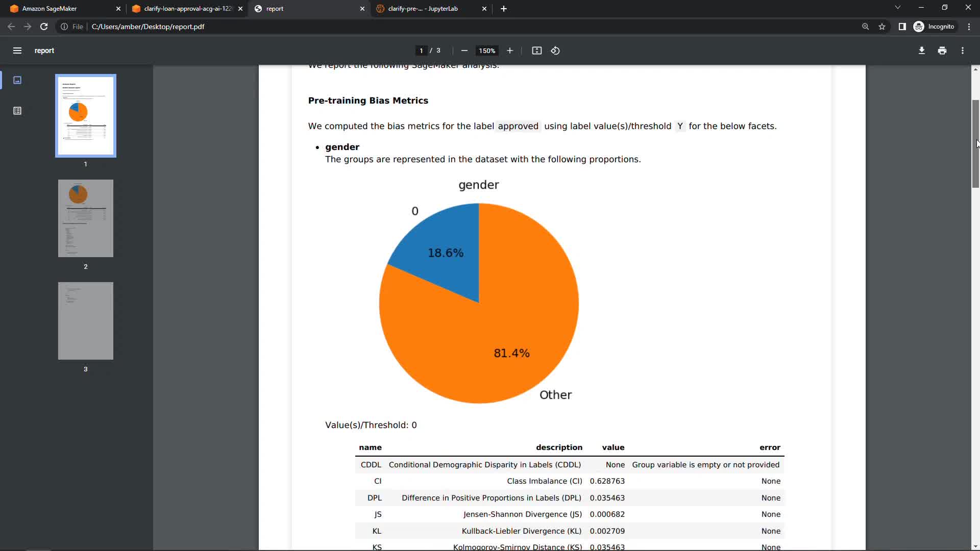Open the PDF viewer more actions menu
This screenshot has width=980, height=551.
[963, 51]
